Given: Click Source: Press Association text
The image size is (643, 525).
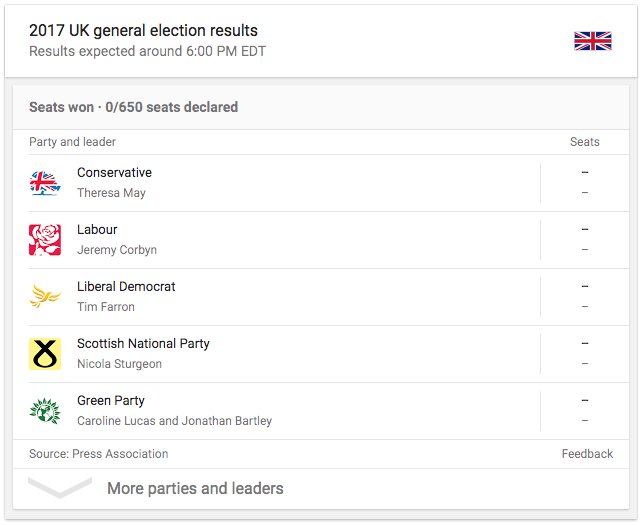Looking at the screenshot, I should point(98,454).
